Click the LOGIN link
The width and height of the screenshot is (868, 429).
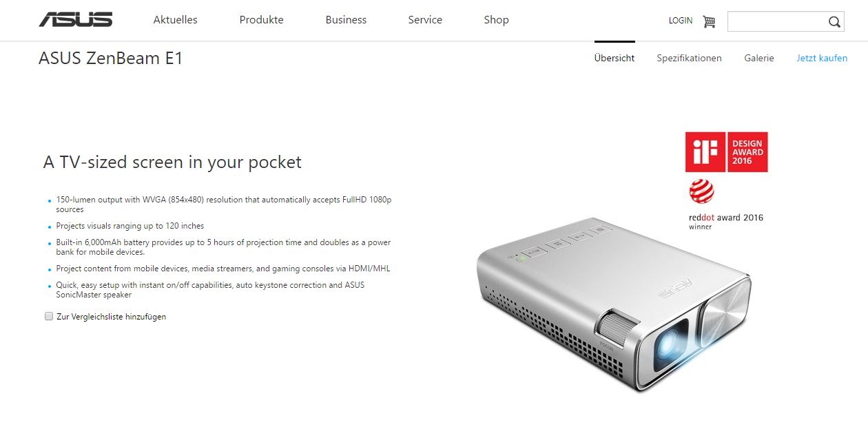click(x=681, y=21)
